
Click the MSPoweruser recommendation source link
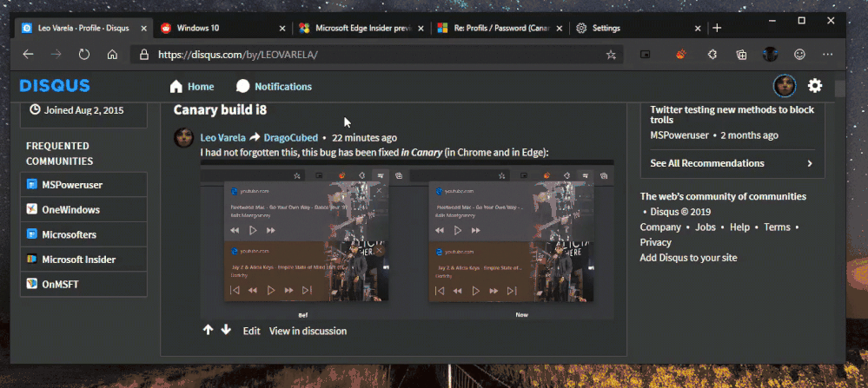pos(679,135)
